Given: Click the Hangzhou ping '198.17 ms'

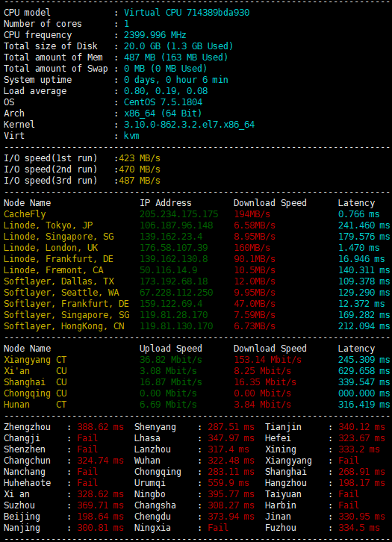Looking at the screenshot, I should (x=361, y=483).
